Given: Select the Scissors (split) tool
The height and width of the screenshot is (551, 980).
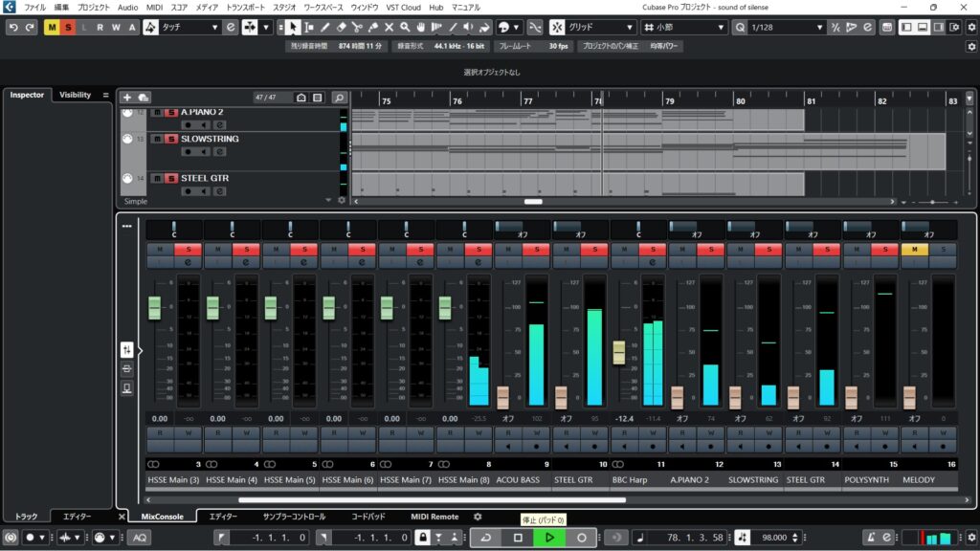Looking at the screenshot, I should click(357, 28).
